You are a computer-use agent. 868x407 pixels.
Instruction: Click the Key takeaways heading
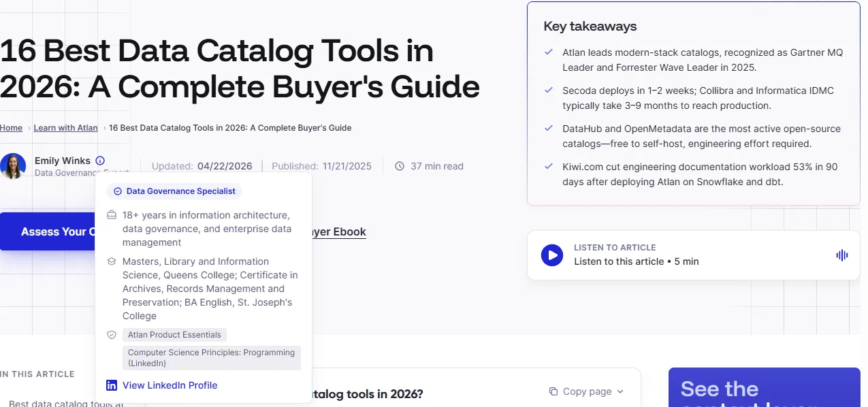click(x=590, y=27)
